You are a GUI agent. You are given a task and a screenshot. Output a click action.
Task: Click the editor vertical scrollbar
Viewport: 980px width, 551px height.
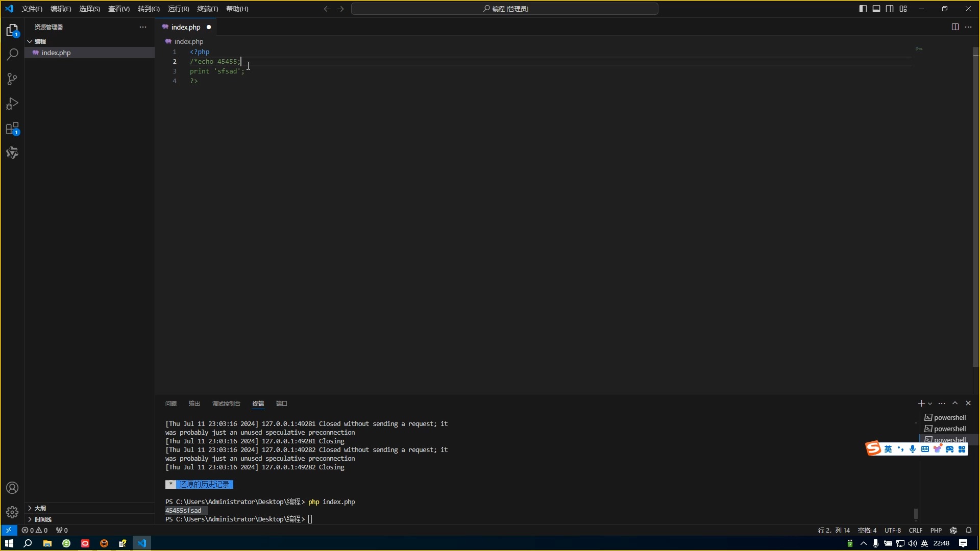tap(975, 204)
